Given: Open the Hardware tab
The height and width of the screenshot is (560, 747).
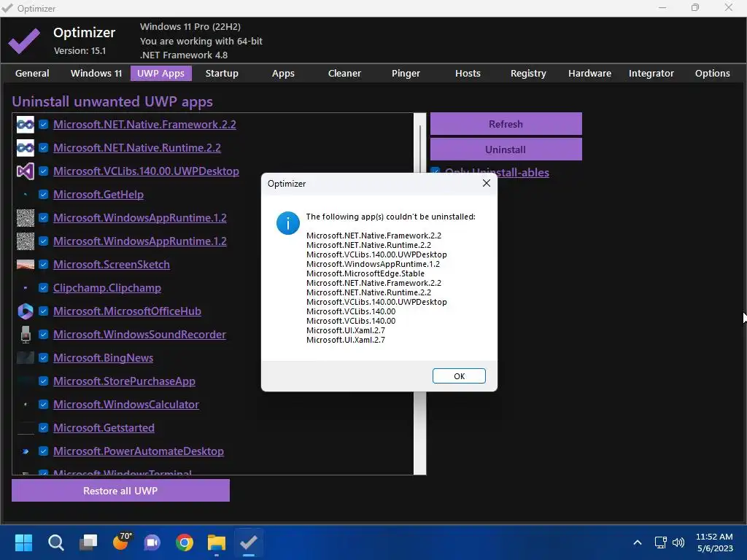Looking at the screenshot, I should tap(589, 74).
